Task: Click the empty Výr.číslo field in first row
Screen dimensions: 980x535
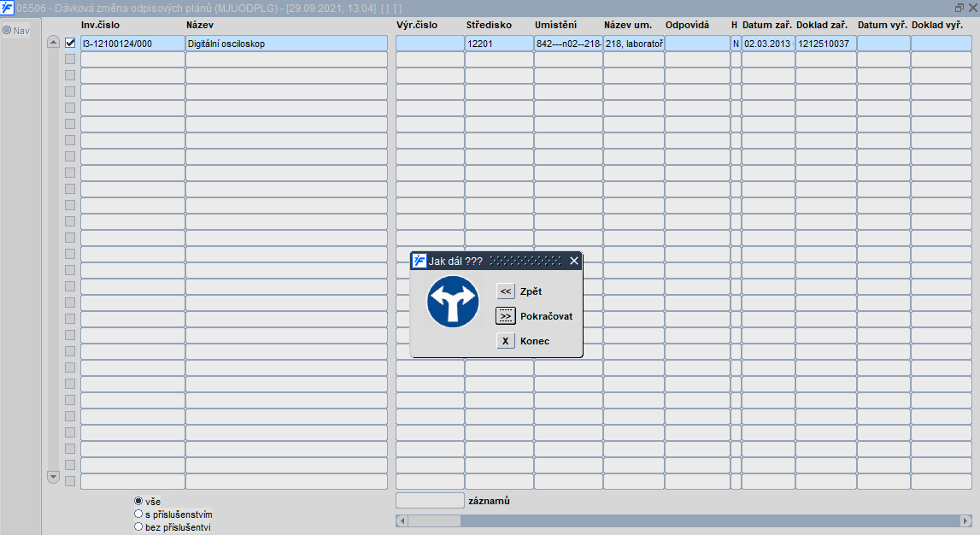Action: pos(430,43)
